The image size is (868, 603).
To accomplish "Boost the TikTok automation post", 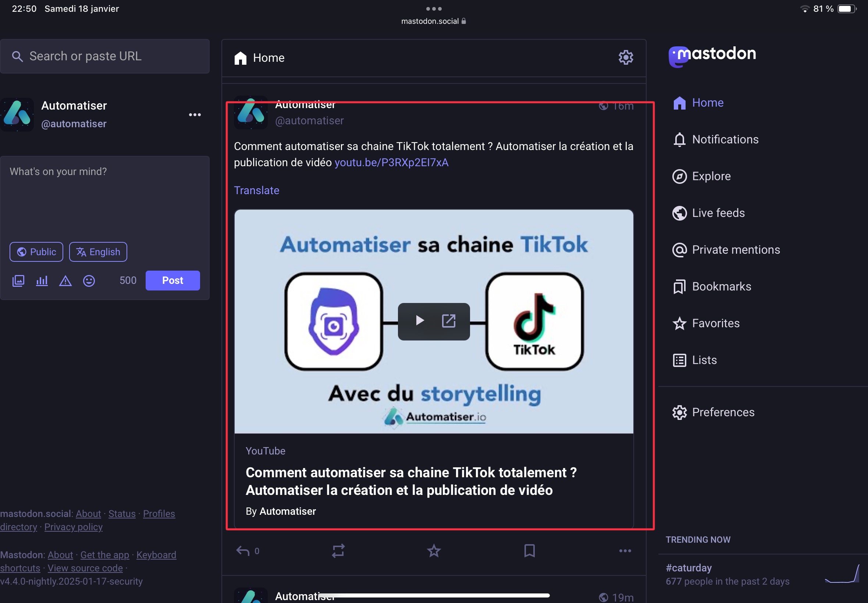I will [338, 551].
